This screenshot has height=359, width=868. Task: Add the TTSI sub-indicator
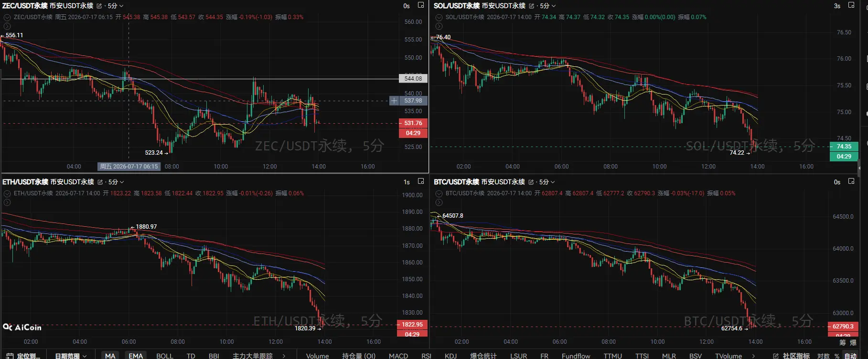[x=642, y=356]
